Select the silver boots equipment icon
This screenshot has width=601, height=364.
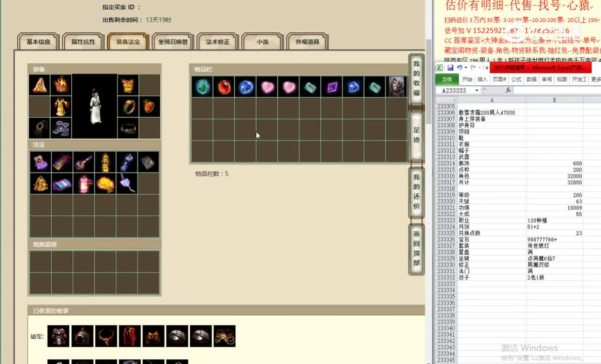coord(61,128)
